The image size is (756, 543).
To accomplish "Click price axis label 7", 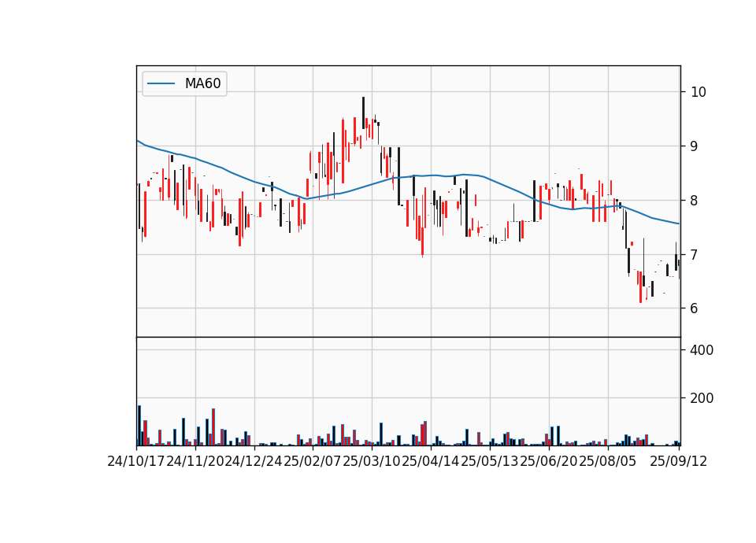I will pos(694,254).
